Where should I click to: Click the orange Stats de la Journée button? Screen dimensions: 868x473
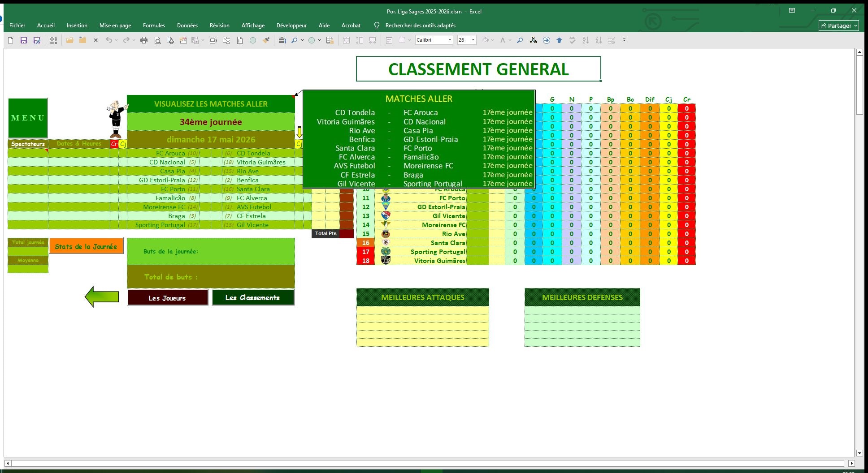(86, 246)
